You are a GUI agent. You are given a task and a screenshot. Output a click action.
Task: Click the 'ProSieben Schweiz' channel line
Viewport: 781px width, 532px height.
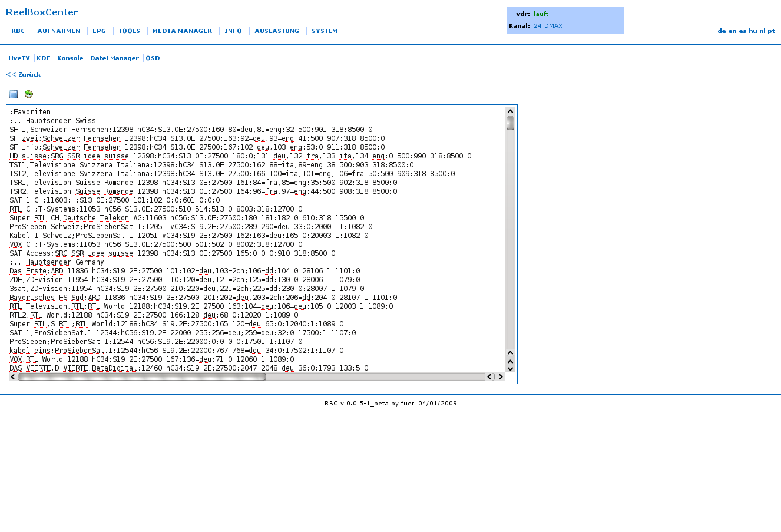coord(191,227)
